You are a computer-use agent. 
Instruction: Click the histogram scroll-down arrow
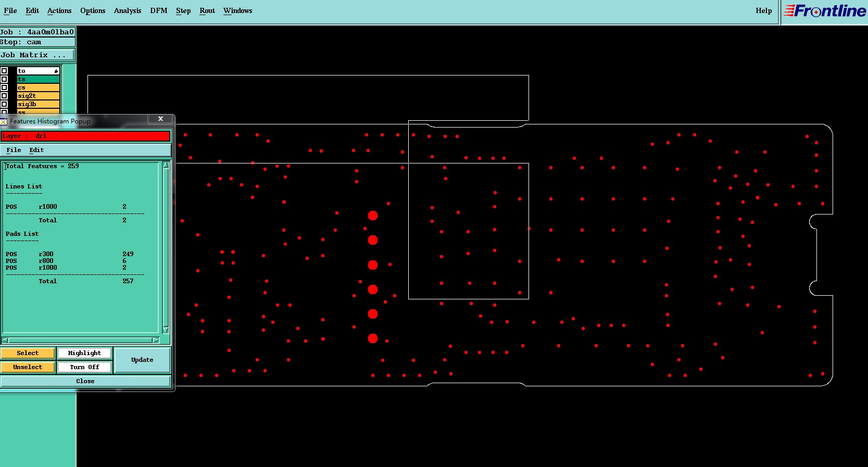click(x=166, y=330)
